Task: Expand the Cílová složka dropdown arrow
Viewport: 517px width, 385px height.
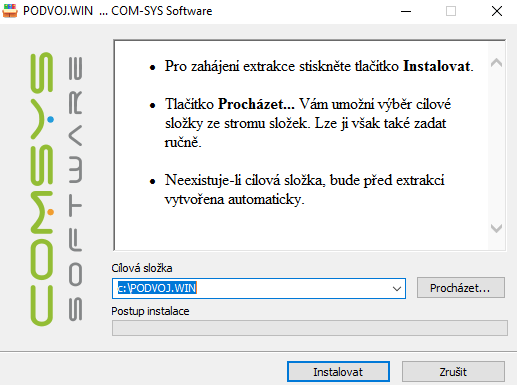Action: [396, 288]
